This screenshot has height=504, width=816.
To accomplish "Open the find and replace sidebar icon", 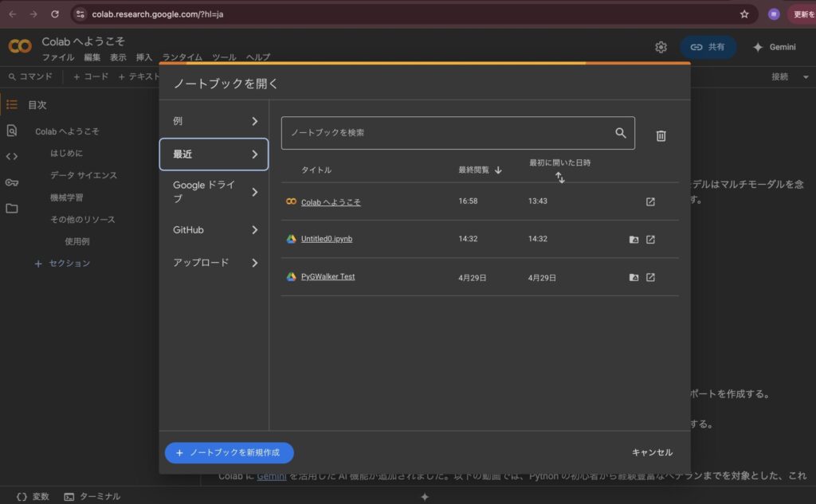I will 12,131.
